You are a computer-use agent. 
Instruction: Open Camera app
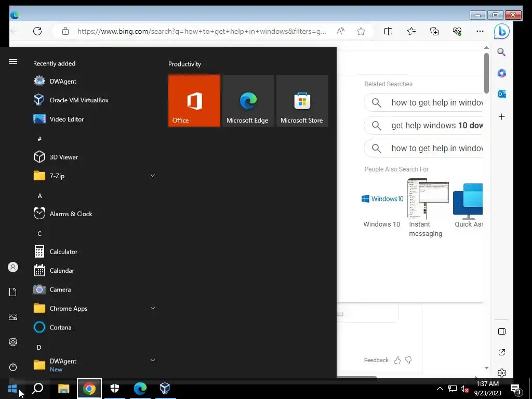[x=95, y=289]
